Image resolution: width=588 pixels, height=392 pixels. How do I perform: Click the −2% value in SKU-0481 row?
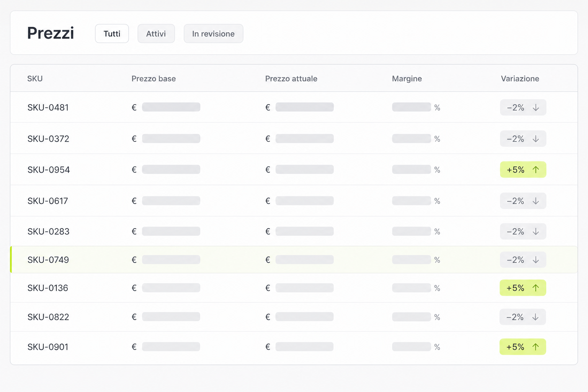tap(515, 108)
